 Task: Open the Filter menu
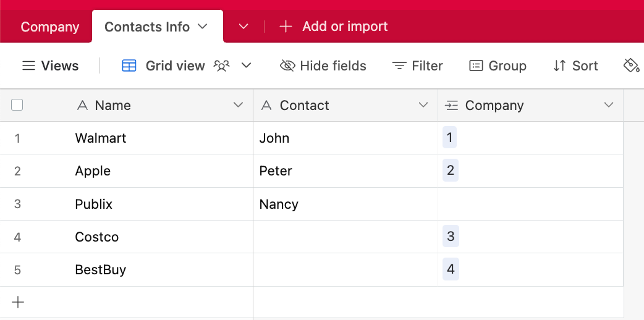(417, 65)
